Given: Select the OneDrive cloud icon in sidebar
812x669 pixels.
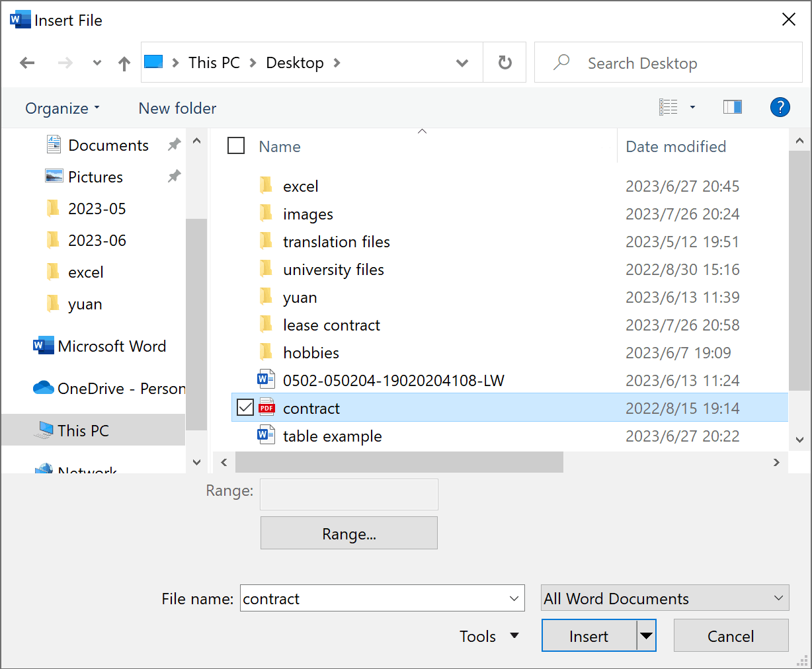Looking at the screenshot, I should click(x=44, y=388).
